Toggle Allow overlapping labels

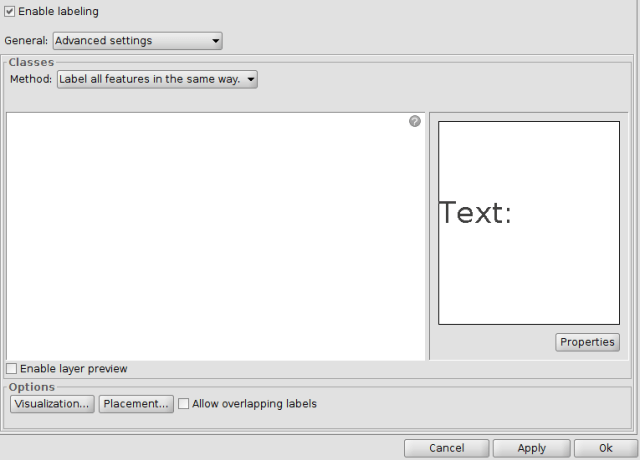pos(183,404)
